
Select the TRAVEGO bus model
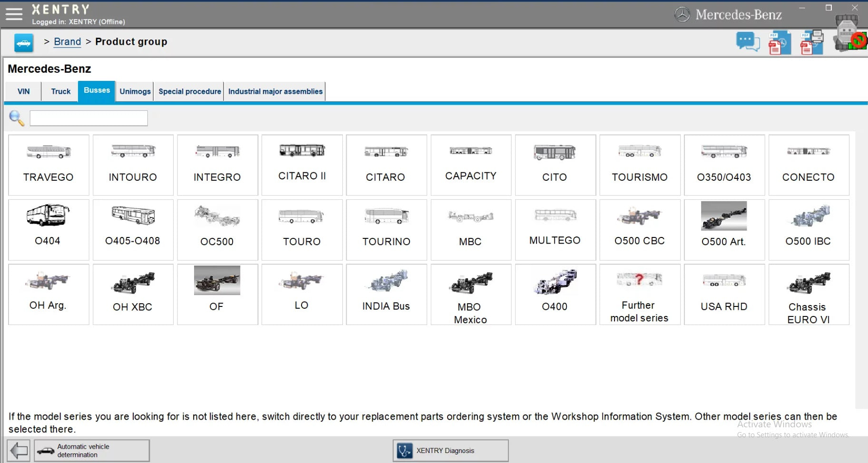(x=49, y=165)
